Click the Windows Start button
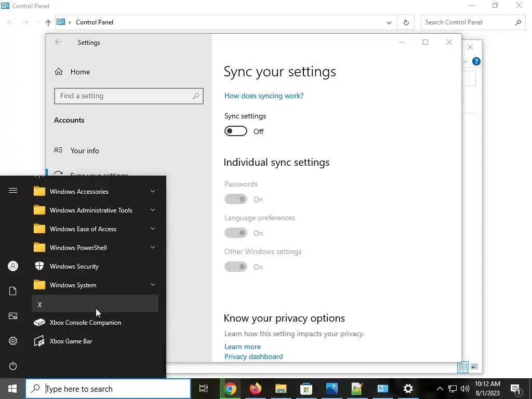Screen dimensions: 532x399 pyautogui.click(x=12, y=389)
